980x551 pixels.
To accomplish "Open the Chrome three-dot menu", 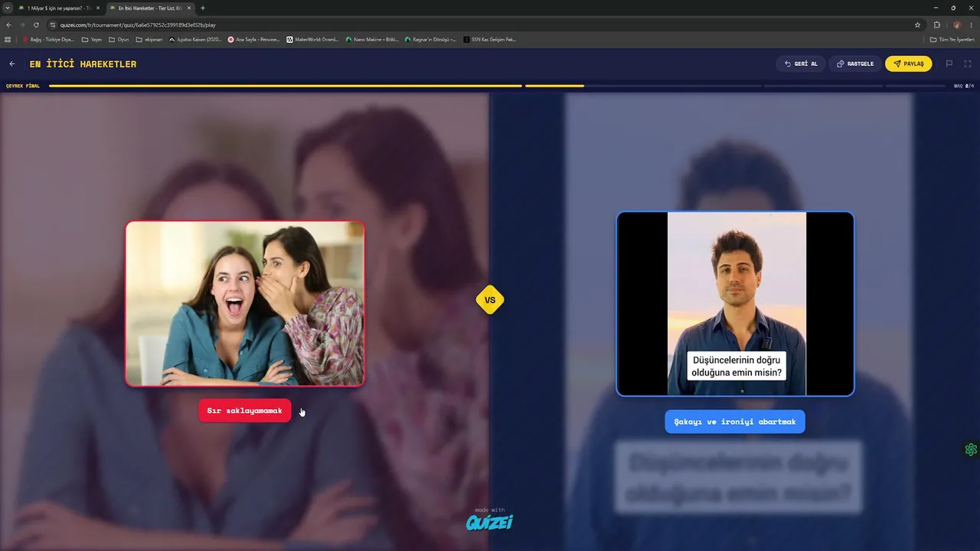I will pos(971,24).
